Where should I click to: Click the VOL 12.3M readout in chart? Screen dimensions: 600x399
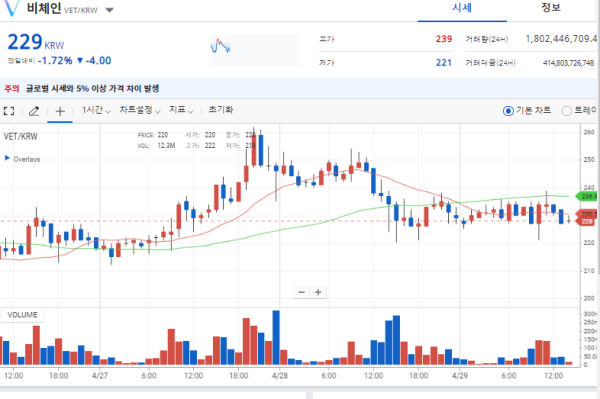click(157, 146)
